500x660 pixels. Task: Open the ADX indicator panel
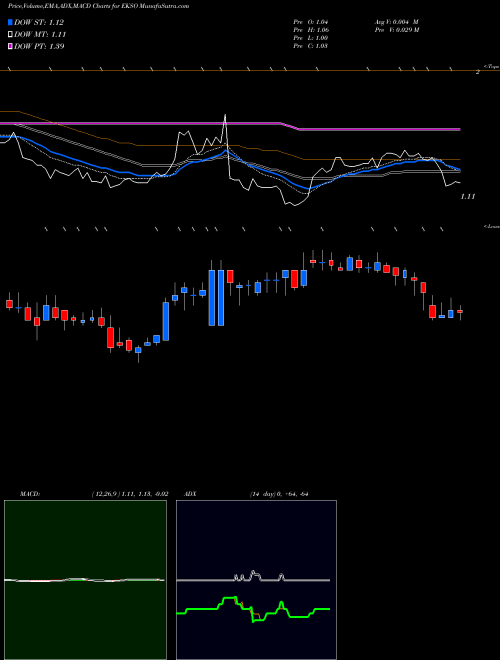(256, 580)
